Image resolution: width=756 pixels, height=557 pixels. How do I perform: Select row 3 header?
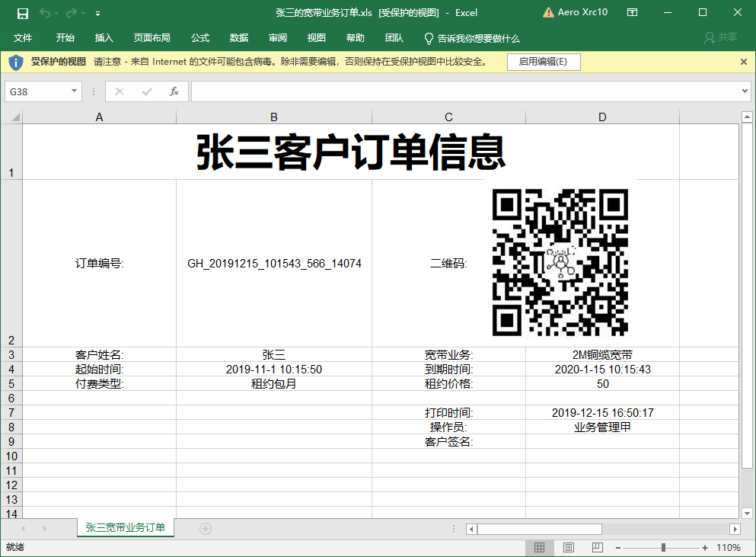coord(11,355)
